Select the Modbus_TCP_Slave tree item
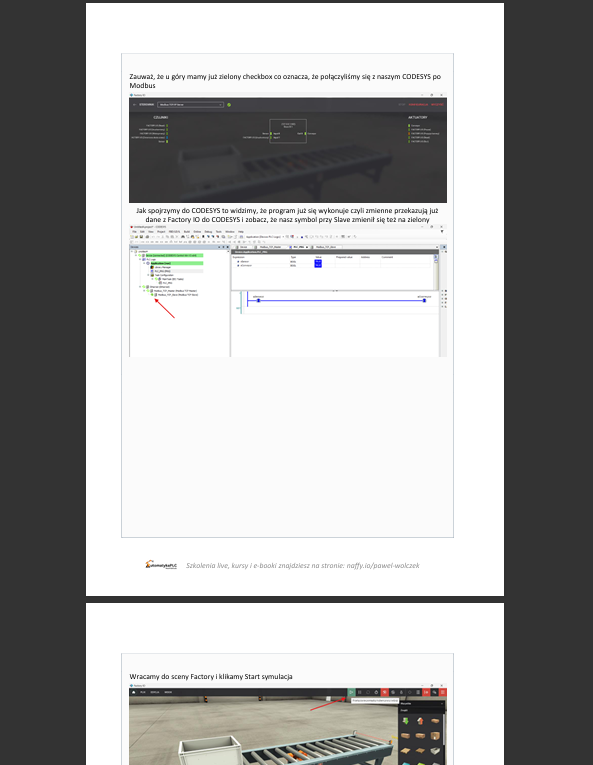 [x=178, y=295]
